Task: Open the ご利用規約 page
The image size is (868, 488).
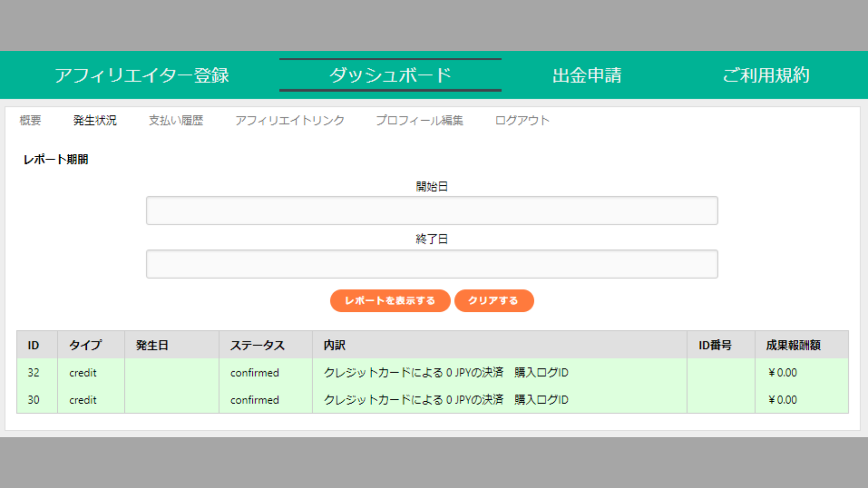Action: tap(766, 75)
